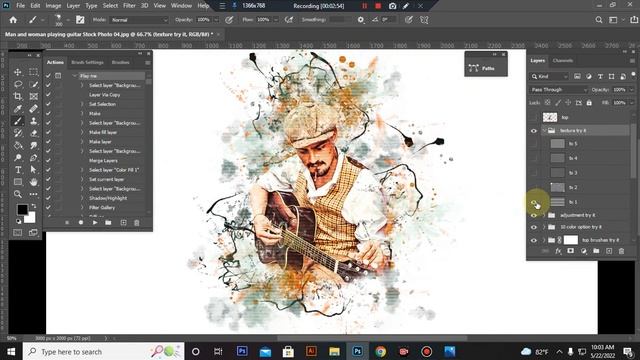640x360 pixels.
Task: Open File Explorer from the taskbar
Action: pyautogui.click(x=334, y=352)
